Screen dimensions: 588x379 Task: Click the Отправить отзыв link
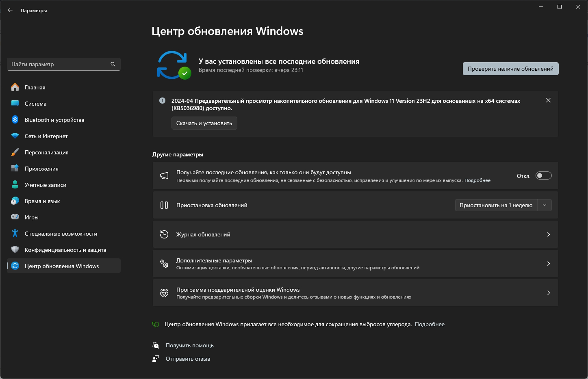188,359
